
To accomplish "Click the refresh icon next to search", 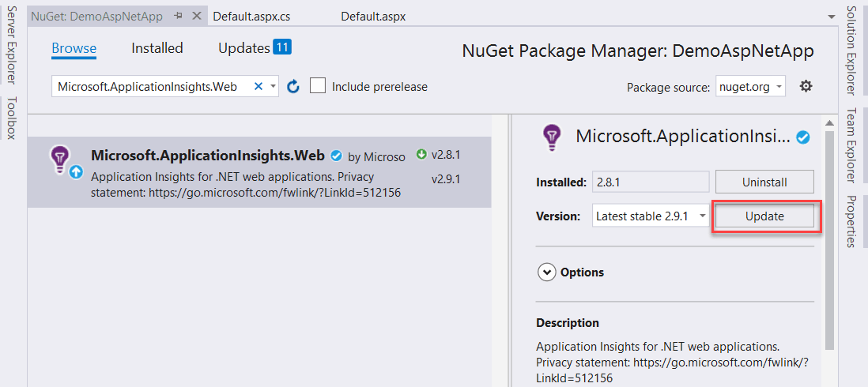I will 293,87.
